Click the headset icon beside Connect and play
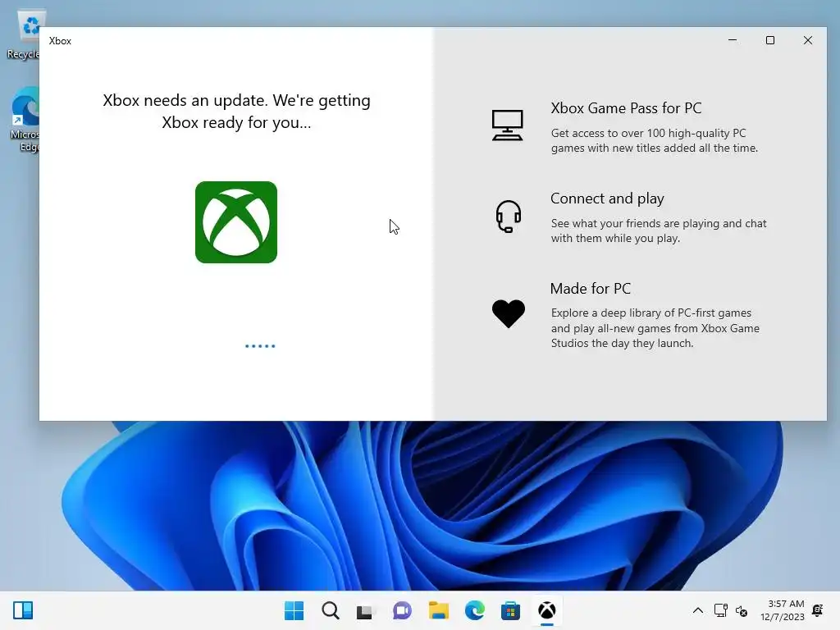Screen dimensions: 840x630 point(509,217)
